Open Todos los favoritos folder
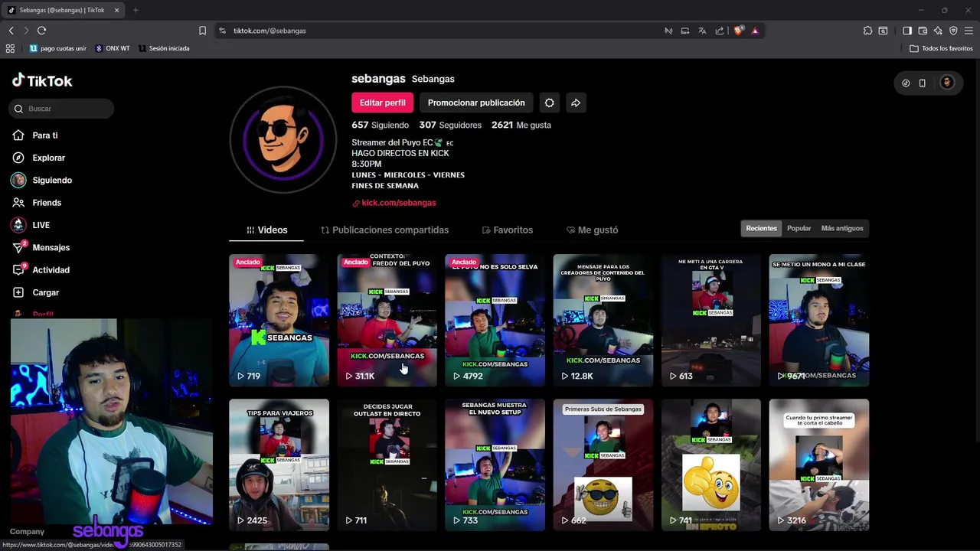Screen dimensions: 980x551 941,48
